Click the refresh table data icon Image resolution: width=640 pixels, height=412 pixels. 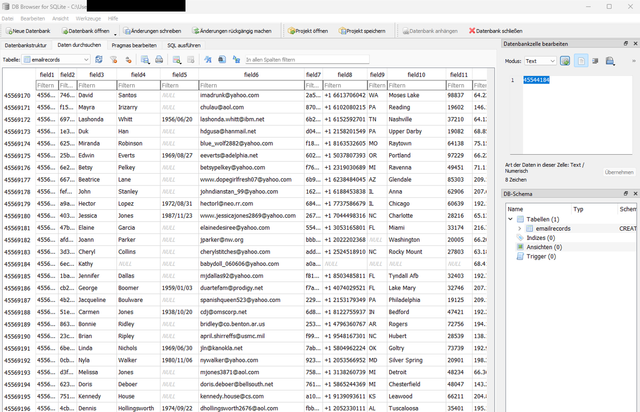(99, 60)
